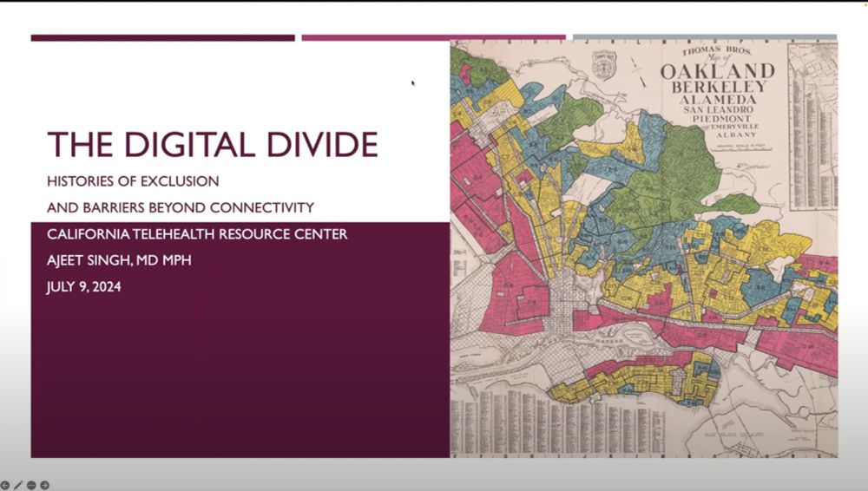Open the pen pointer options icon
868x491 pixels.
18,486
